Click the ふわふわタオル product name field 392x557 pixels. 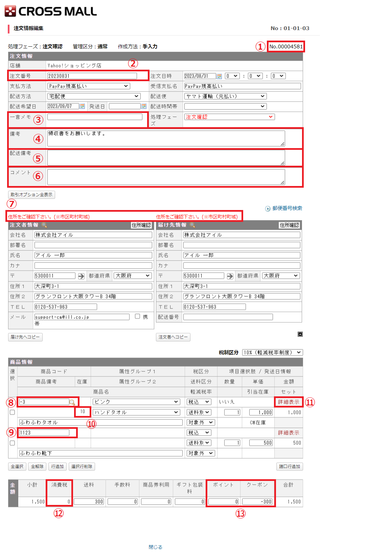(x=101, y=422)
